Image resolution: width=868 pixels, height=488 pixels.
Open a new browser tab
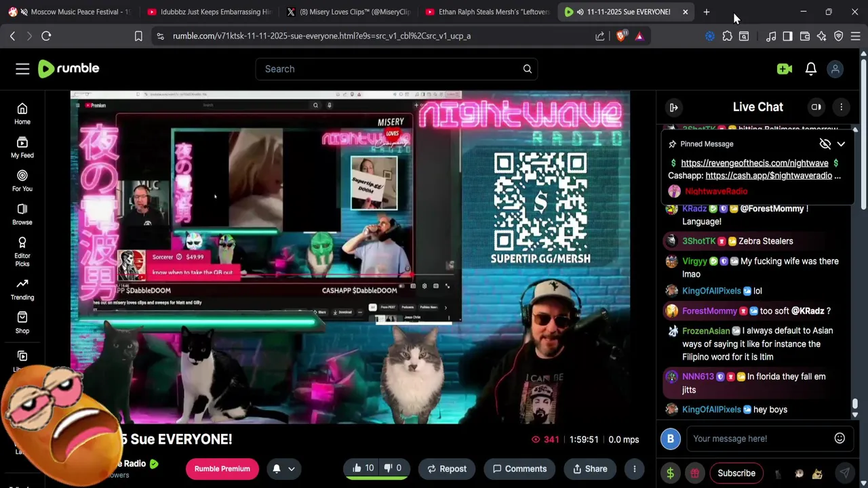pyautogui.click(x=706, y=12)
